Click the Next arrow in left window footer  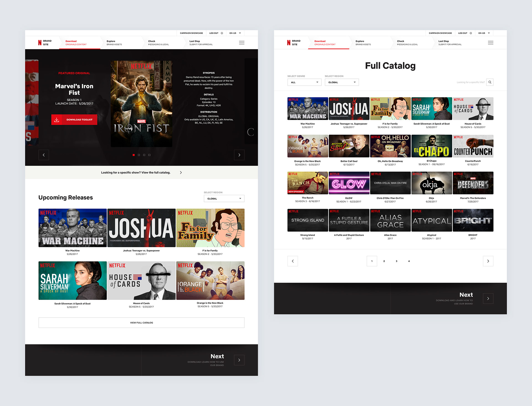pyautogui.click(x=239, y=360)
